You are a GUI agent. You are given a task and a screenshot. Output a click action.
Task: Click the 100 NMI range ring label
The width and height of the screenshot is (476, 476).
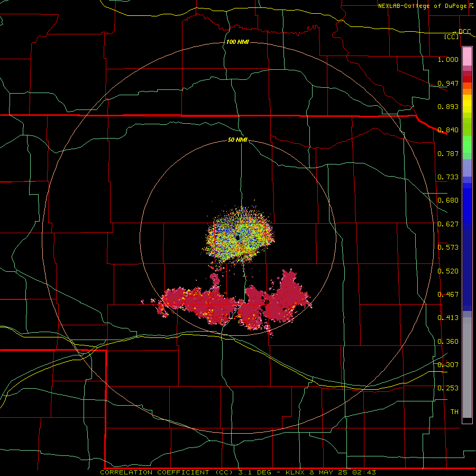pyautogui.click(x=237, y=42)
